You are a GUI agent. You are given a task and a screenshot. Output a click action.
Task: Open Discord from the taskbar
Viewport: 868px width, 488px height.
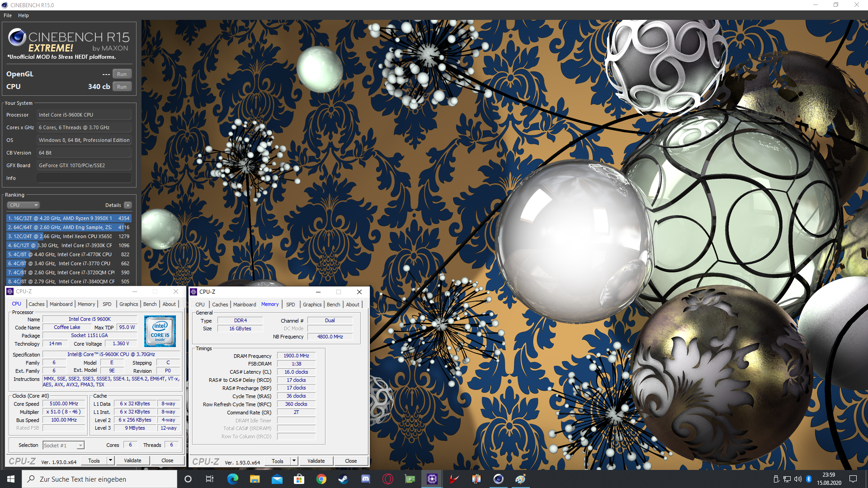click(365, 479)
